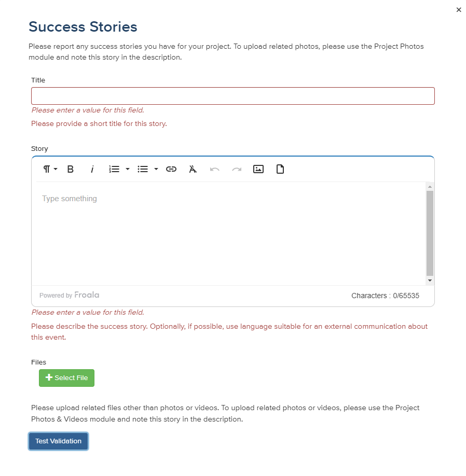Screen dimensions: 466x476
Task: Insert an unordered bullet list
Action: (143, 169)
